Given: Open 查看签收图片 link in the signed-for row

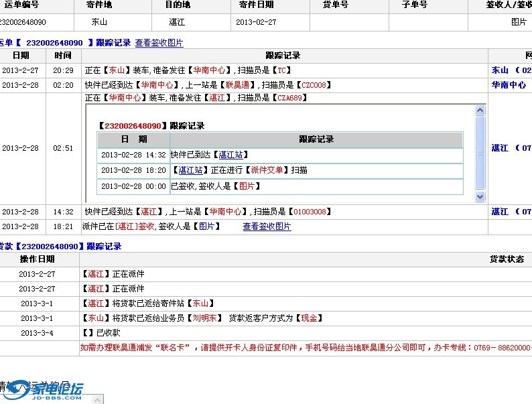Looking at the screenshot, I should pyautogui.click(x=267, y=226).
